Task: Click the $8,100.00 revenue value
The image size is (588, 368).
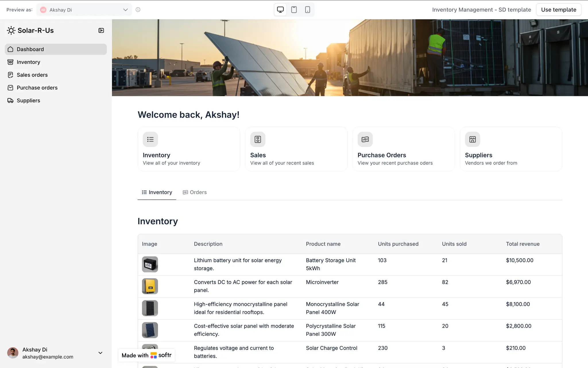Action: coord(518,304)
